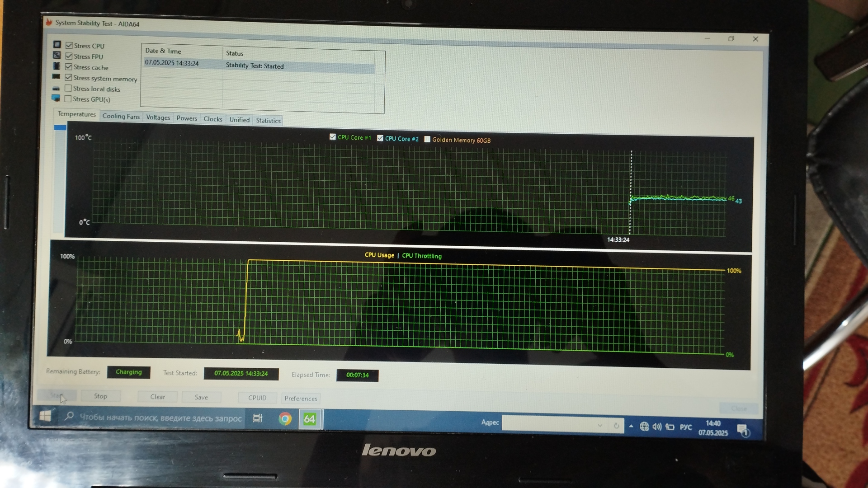This screenshot has height=488, width=868.
Task: Open the Preferences button
Action: [x=301, y=398]
